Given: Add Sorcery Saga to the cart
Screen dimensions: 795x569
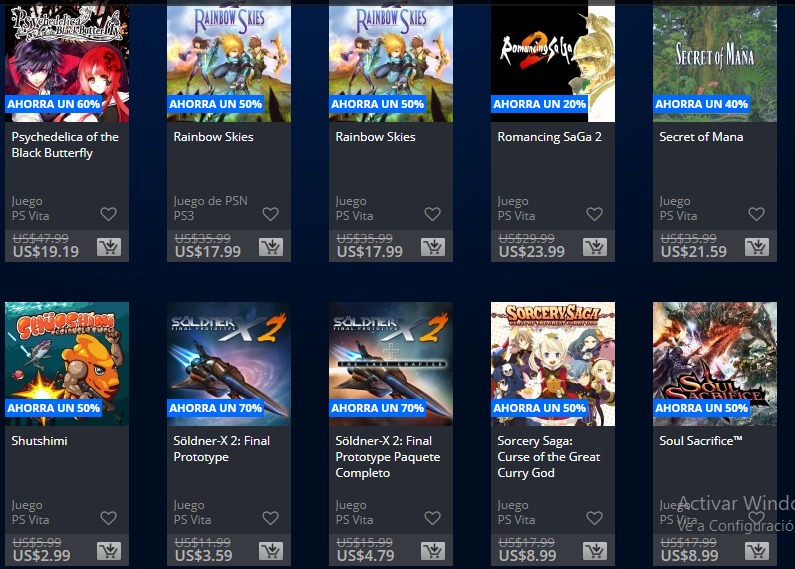Looking at the screenshot, I should tap(595, 551).
